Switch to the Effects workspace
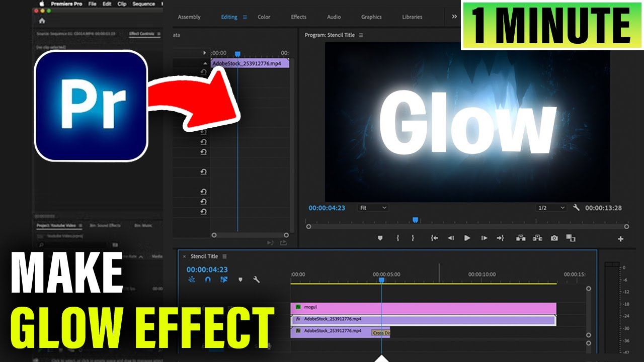 click(298, 17)
